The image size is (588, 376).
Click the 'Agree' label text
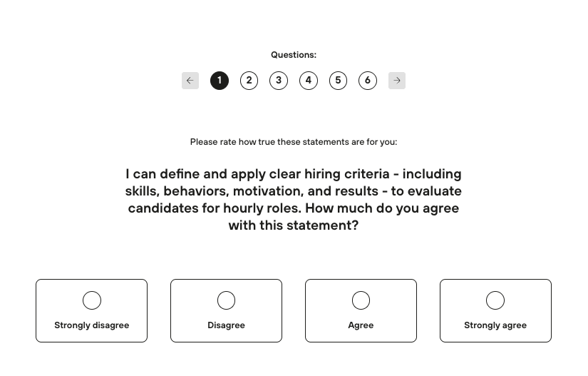(361, 325)
